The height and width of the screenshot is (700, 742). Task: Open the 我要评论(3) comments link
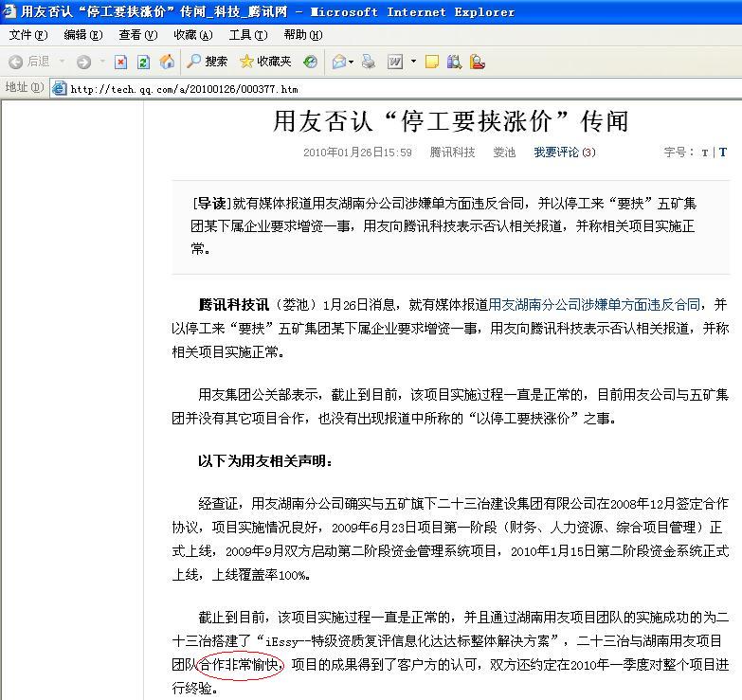[565, 153]
